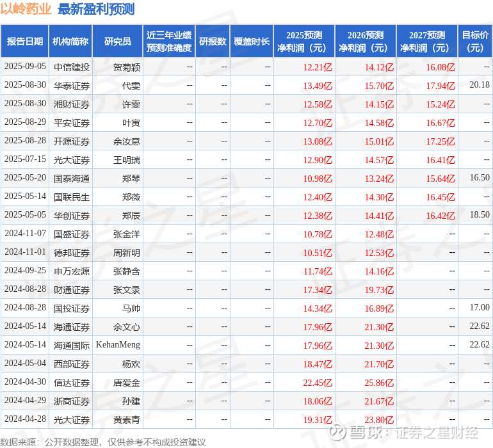
Task: Click the 湘财证券 institution cell
Action: click(x=72, y=104)
